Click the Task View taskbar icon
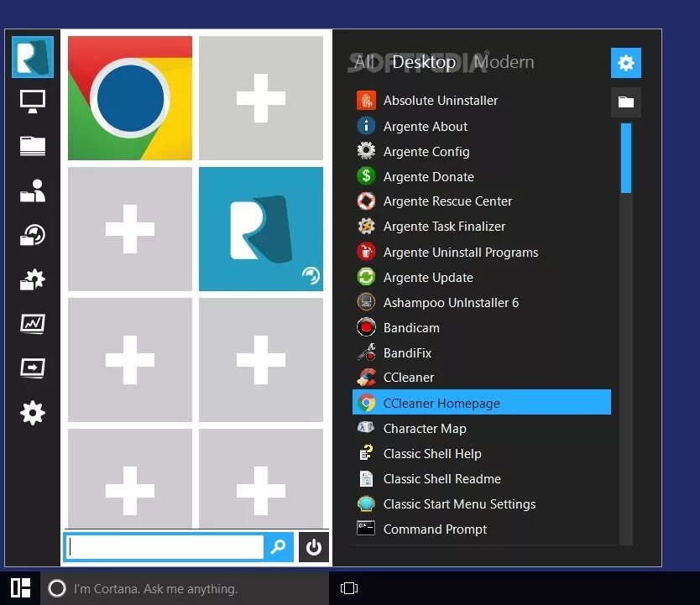The height and width of the screenshot is (605, 700). click(x=348, y=588)
